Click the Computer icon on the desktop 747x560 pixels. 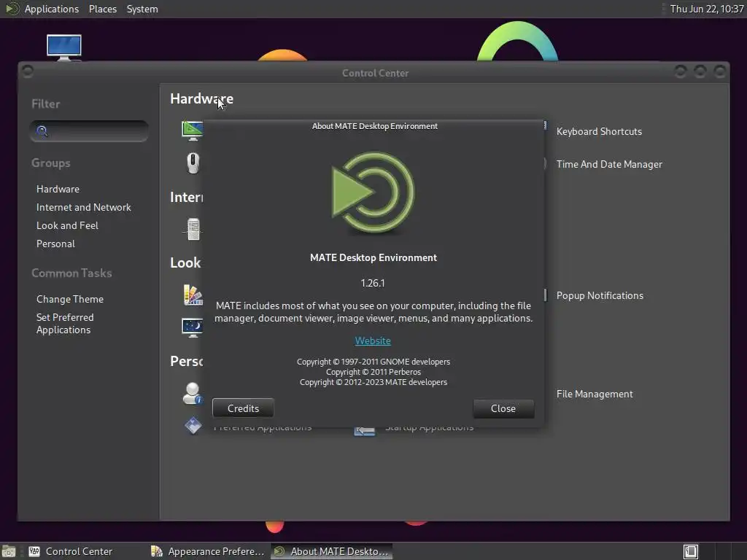coord(64,47)
